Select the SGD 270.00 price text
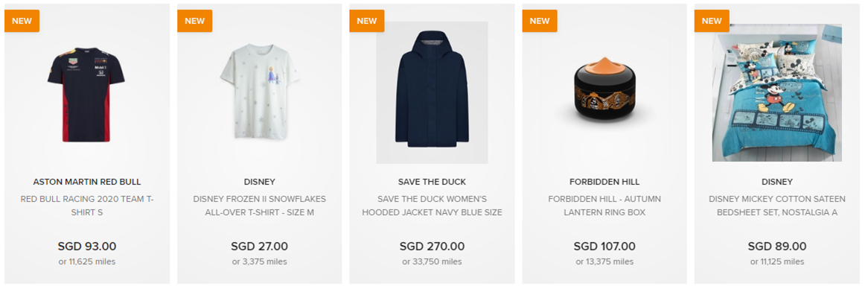 432,247
